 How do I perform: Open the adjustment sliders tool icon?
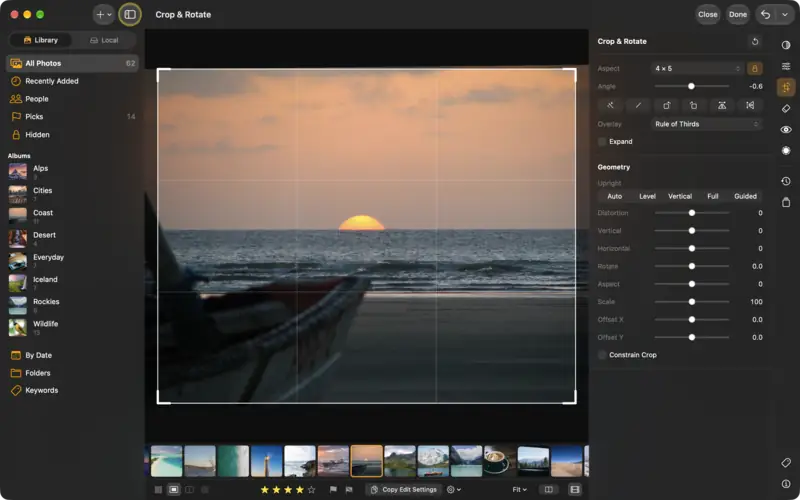(786, 66)
